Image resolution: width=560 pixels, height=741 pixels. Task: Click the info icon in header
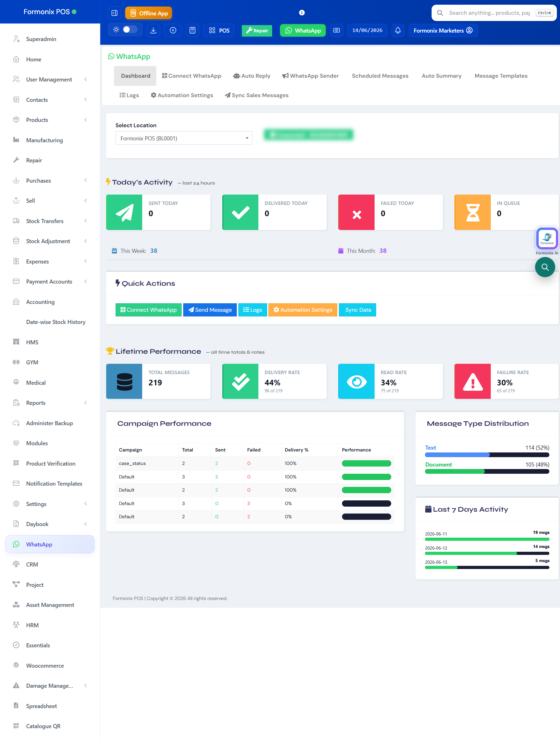point(302,13)
